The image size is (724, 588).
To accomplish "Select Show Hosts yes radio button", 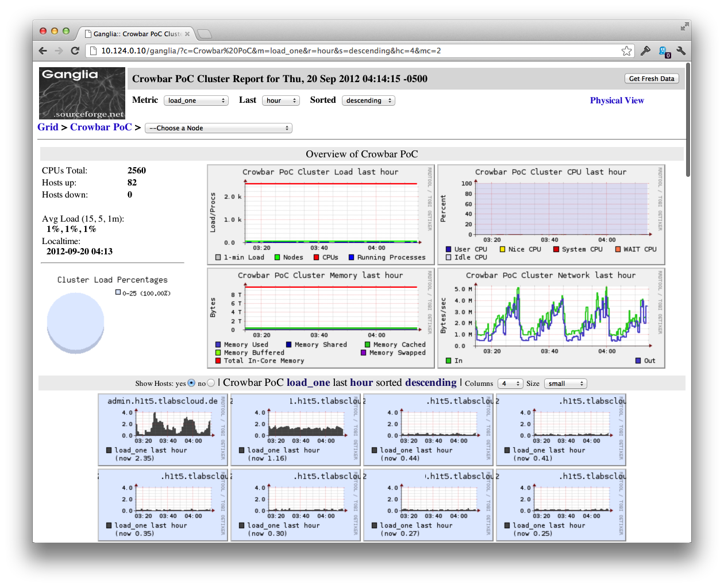I will (191, 383).
